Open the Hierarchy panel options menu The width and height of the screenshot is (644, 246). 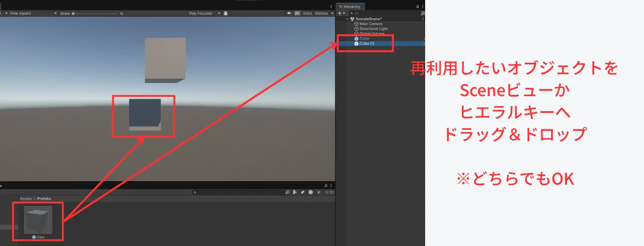423,6
